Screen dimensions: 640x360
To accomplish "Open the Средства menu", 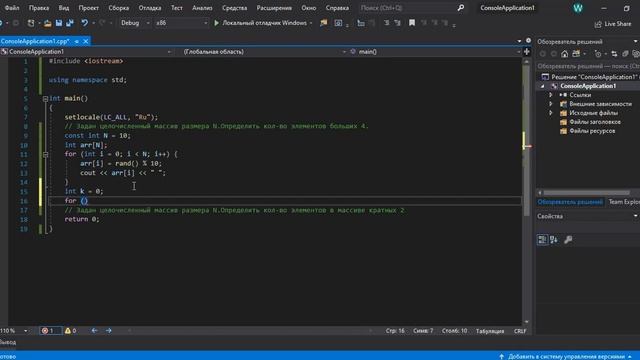I will click(234, 8).
